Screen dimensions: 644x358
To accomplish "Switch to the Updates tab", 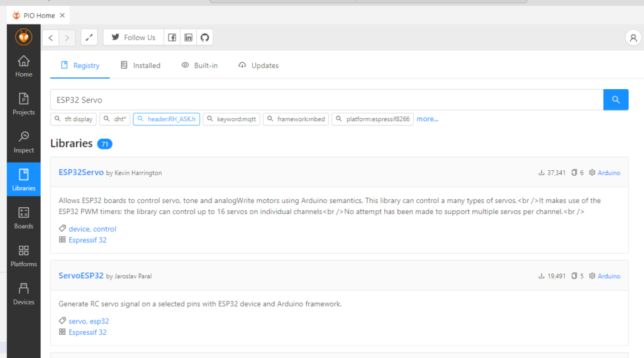I will click(258, 65).
